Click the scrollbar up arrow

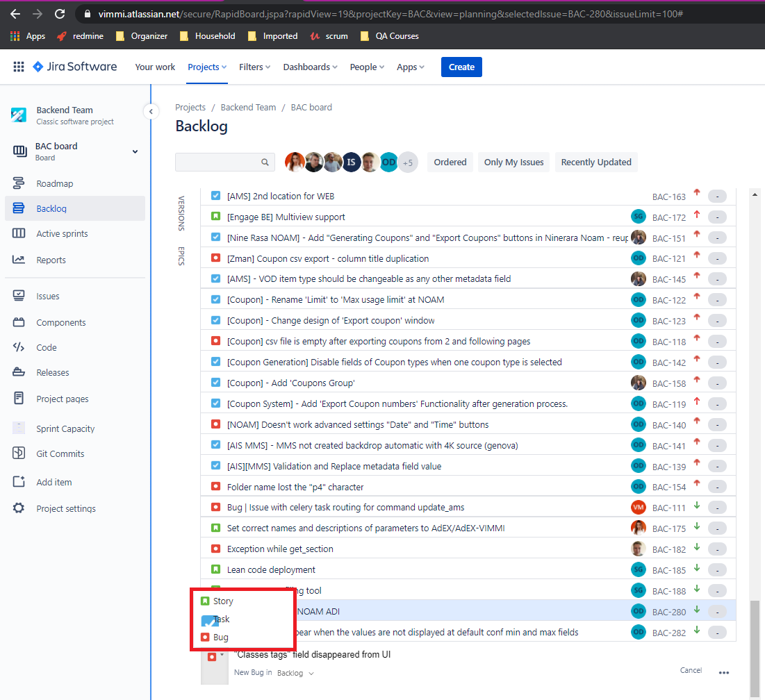[755, 194]
